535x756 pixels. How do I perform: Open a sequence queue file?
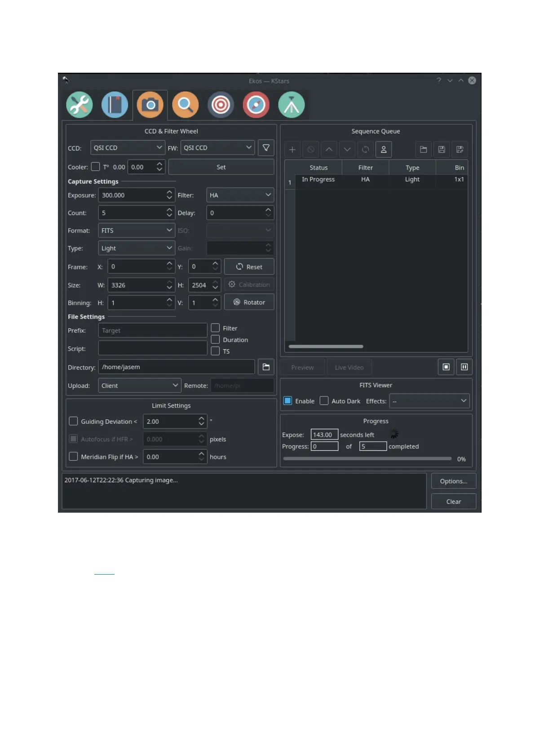[423, 149]
